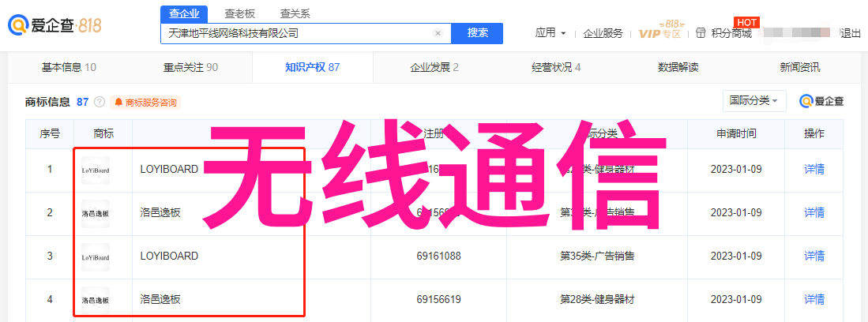Click the 序号 column header
This screenshot has width=868, height=322.
pos(49,133)
